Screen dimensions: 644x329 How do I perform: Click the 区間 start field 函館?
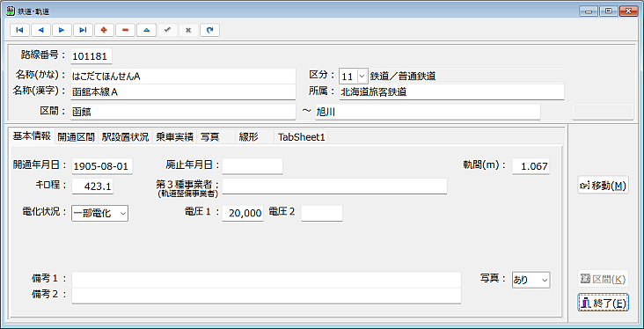tap(183, 112)
